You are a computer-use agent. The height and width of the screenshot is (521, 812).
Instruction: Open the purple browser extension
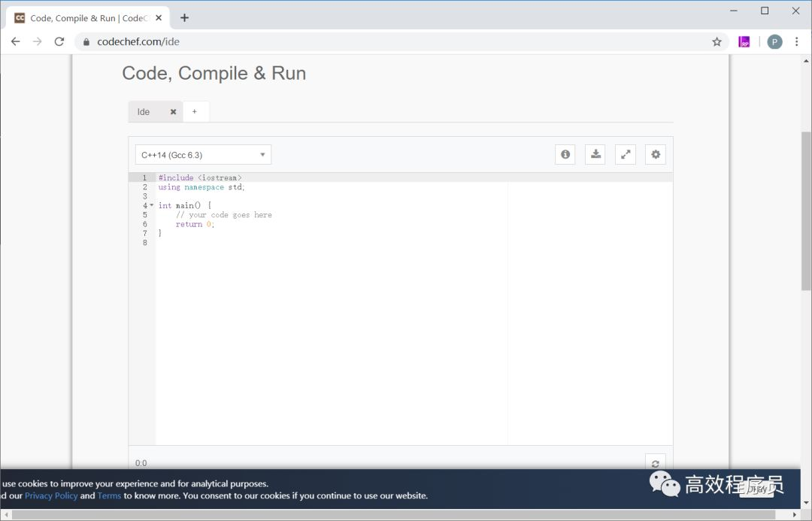pos(744,42)
